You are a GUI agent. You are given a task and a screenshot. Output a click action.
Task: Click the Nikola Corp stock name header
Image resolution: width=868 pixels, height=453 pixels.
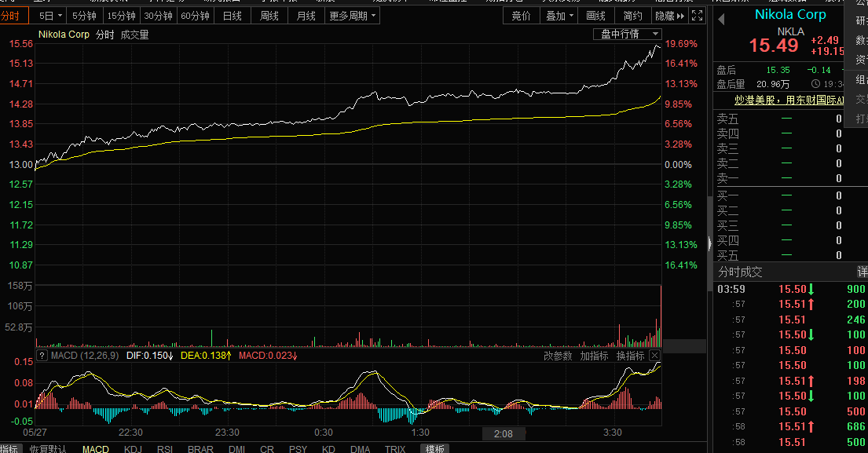[790, 15]
